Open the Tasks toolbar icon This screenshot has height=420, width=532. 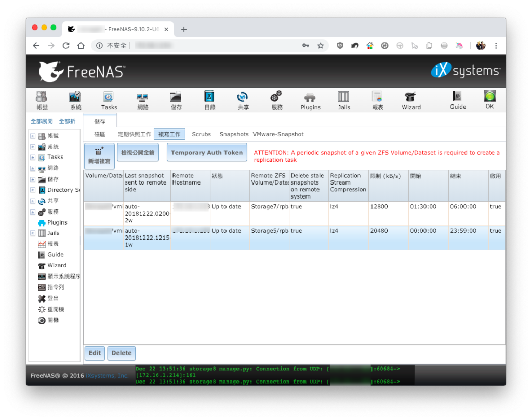(109, 100)
